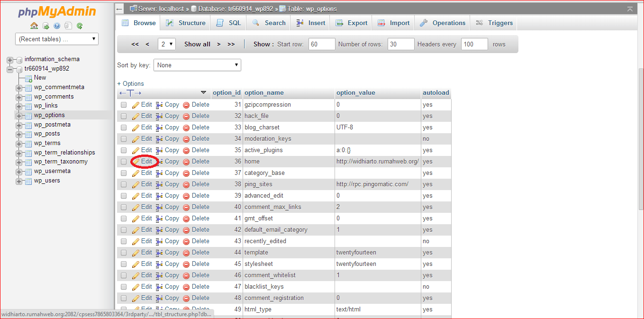Click the wp_posts table icon in sidebar
Image resolution: width=644 pixels, height=319 pixels.
pos(28,134)
